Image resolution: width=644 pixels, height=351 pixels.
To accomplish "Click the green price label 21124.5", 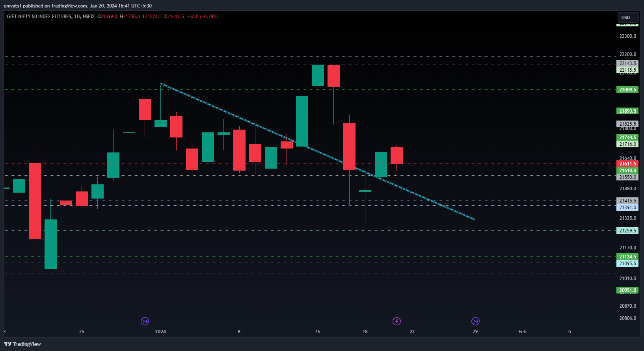I will [x=627, y=257].
